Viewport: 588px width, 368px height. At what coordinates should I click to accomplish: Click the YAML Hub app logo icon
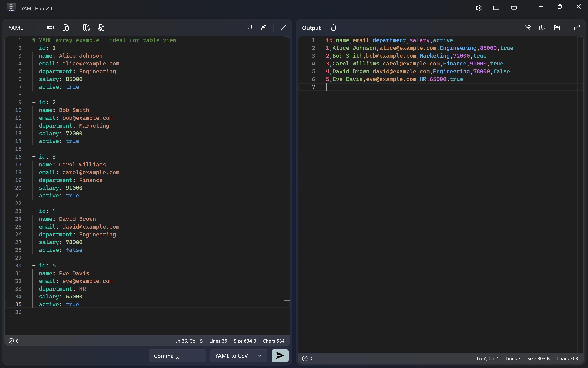[x=11, y=8]
